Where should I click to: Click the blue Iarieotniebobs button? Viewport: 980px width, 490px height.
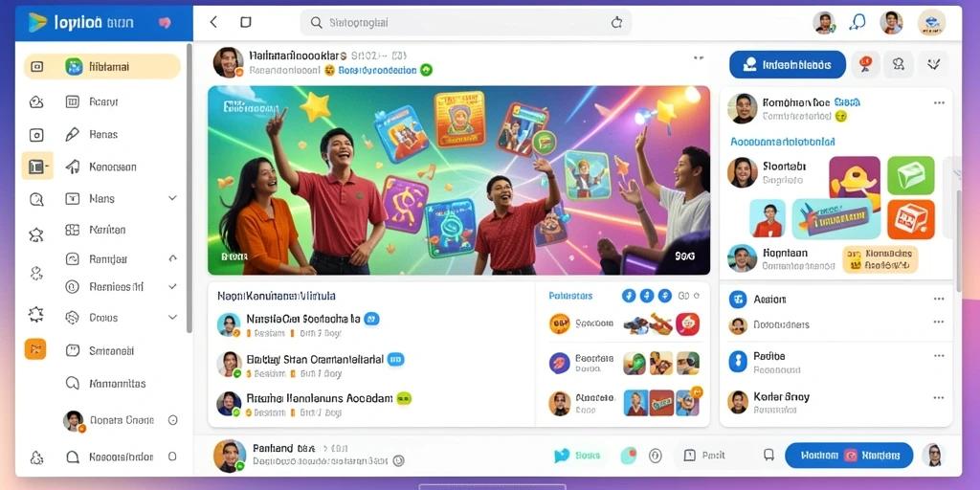788,64
